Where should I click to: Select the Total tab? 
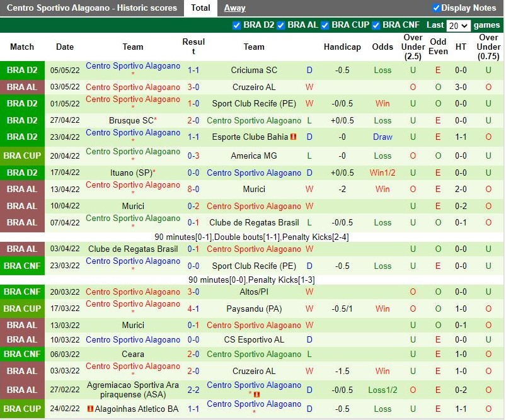[200, 8]
